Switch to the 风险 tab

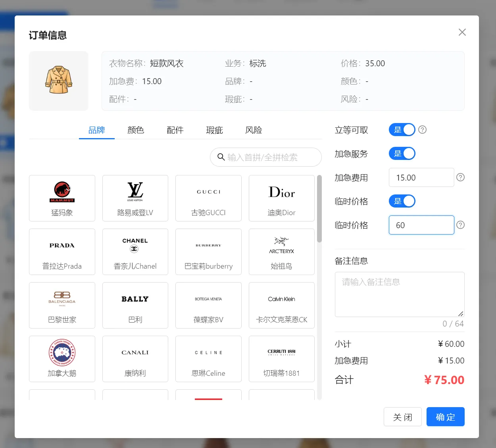pos(254,130)
